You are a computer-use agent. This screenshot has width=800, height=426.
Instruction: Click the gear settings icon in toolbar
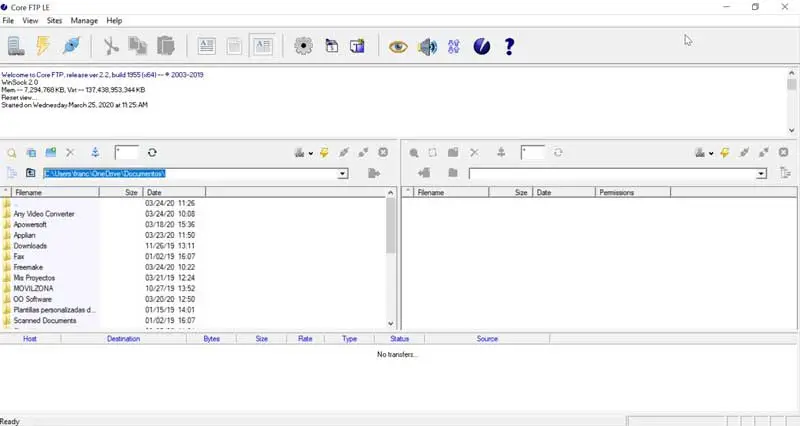[x=304, y=46]
